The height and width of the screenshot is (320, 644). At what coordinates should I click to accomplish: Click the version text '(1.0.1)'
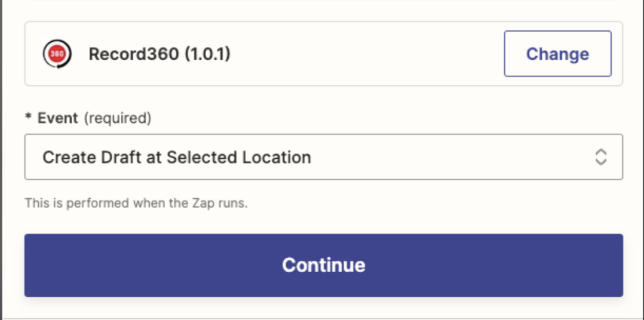207,54
